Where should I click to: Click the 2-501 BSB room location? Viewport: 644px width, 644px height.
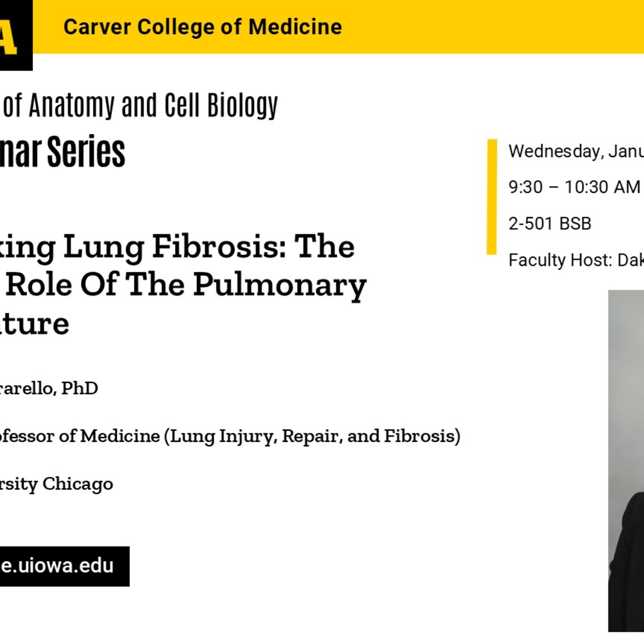[550, 223]
